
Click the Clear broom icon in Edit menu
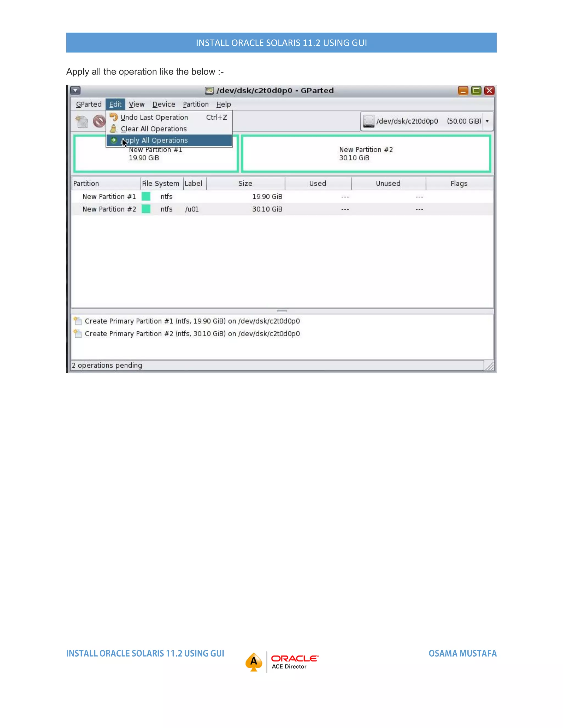(x=114, y=129)
